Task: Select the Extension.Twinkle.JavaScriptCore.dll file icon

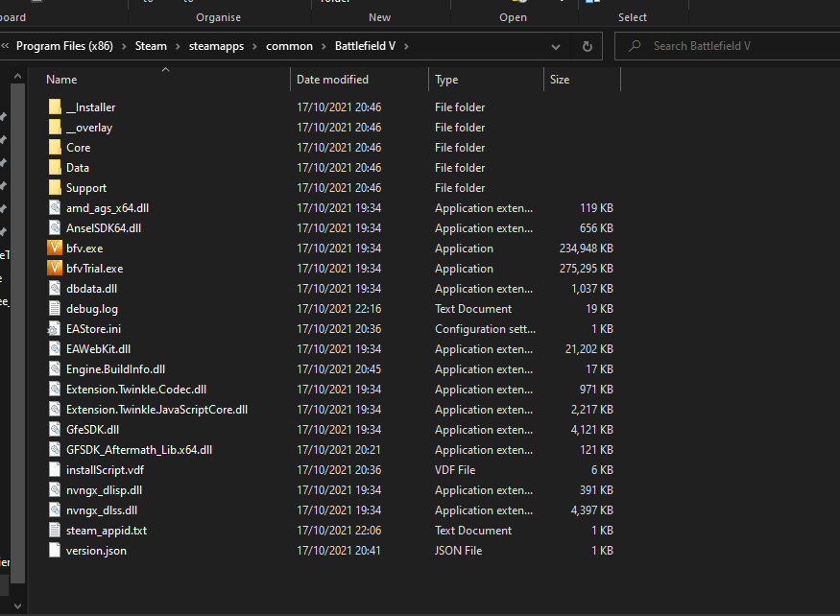Action: tap(55, 410)
